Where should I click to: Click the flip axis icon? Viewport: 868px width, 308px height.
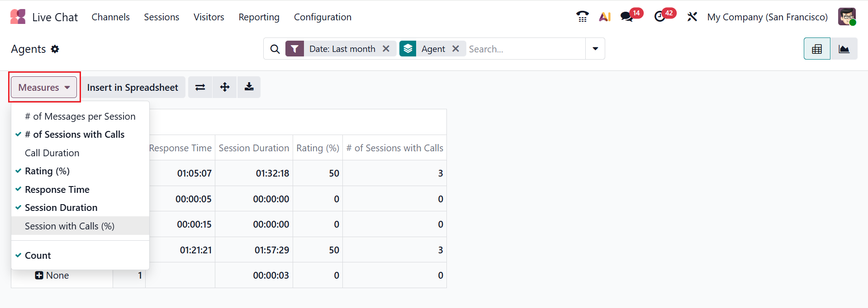coord(200,87)
